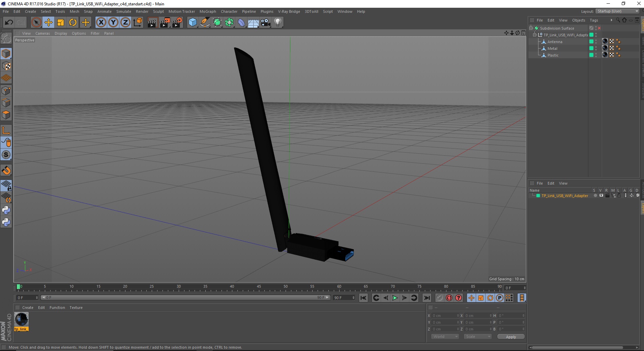Toggle X axis lock
This screenshot has height=351, width=644.
tap(101, 23)
